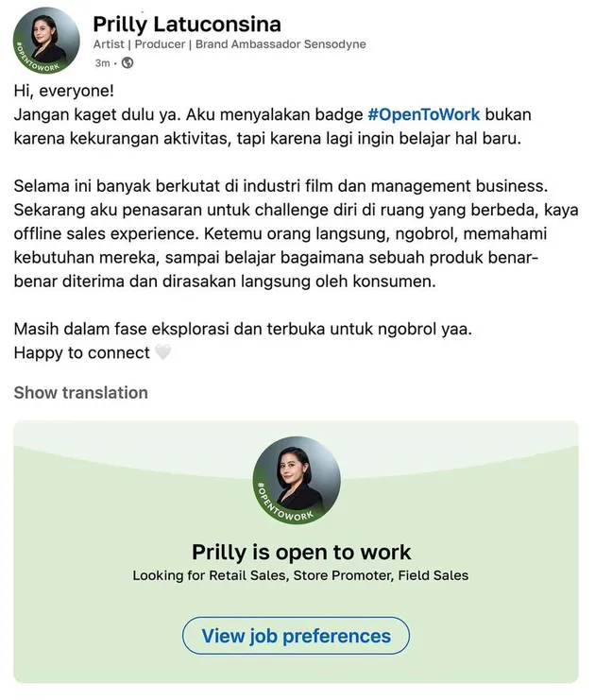Open the #OpenToWork hashtag link

click(424, 115)
